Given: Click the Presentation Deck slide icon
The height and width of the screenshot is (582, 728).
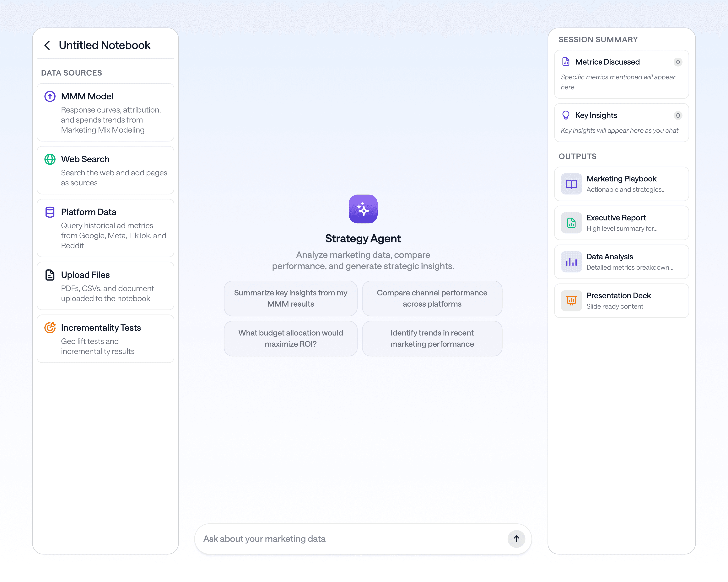Looking at the screenshot, I should click(x=571, y=301).
